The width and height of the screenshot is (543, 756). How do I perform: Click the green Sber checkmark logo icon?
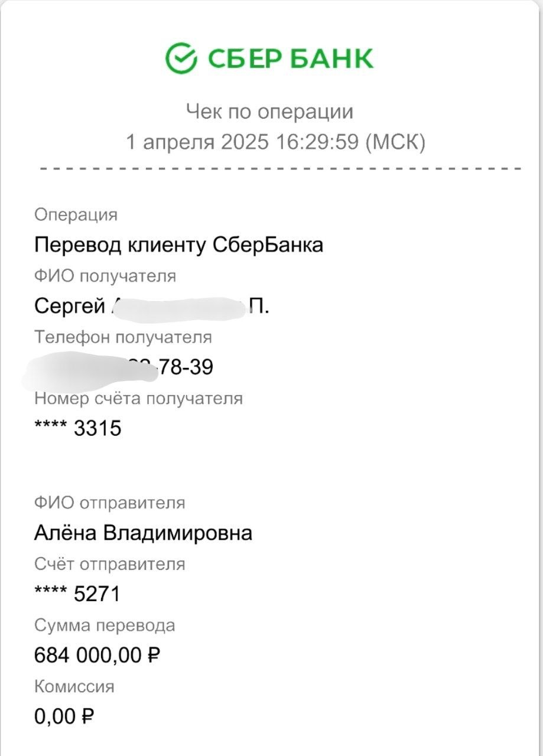click(x=181, y=58)
